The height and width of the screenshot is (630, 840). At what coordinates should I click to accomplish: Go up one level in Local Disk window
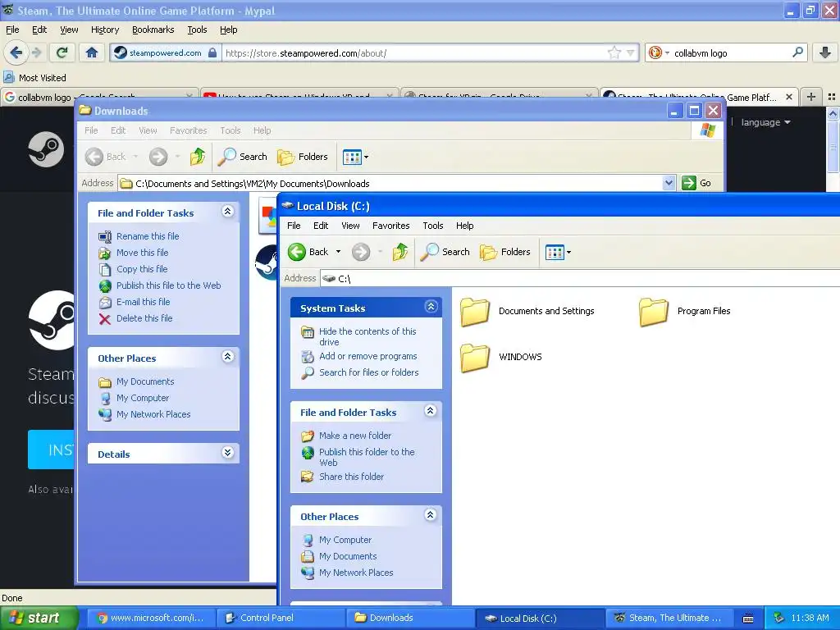(400, 251)
